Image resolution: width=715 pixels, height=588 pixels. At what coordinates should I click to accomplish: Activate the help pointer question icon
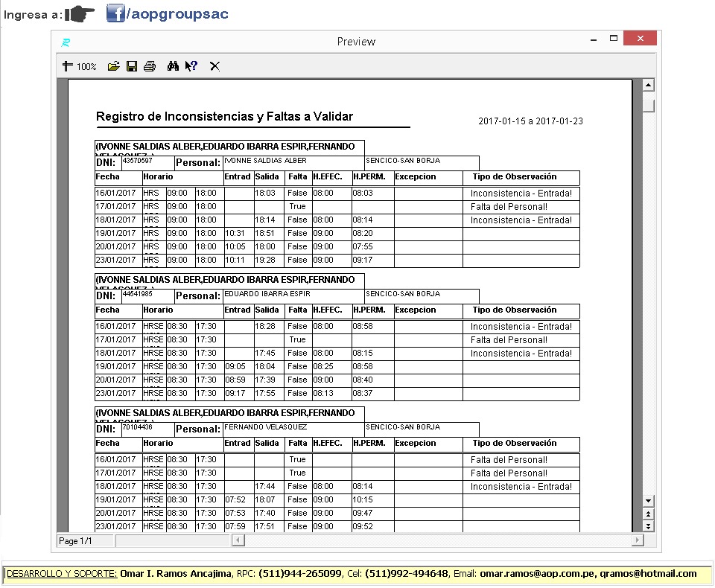click(x=191, y=66)
